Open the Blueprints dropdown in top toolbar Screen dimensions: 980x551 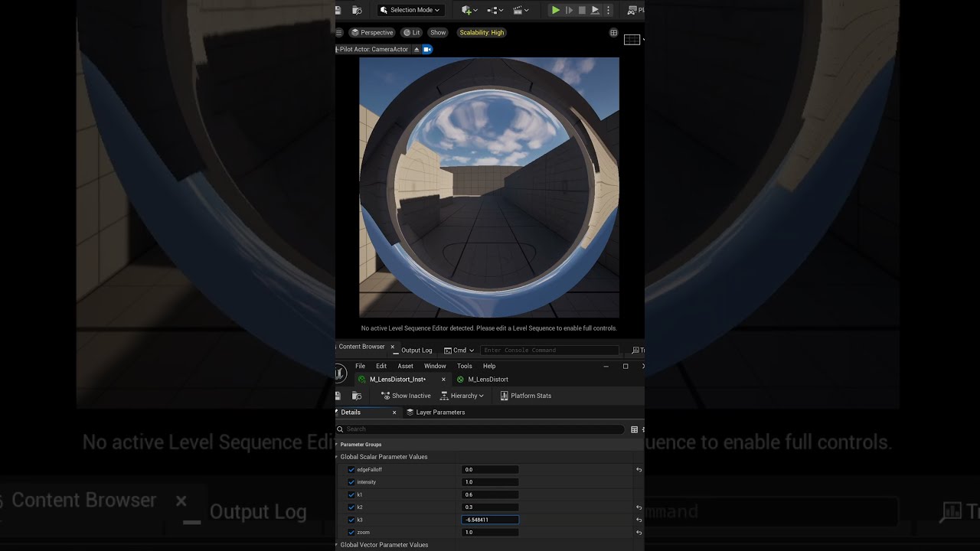(x=495, y=10)
